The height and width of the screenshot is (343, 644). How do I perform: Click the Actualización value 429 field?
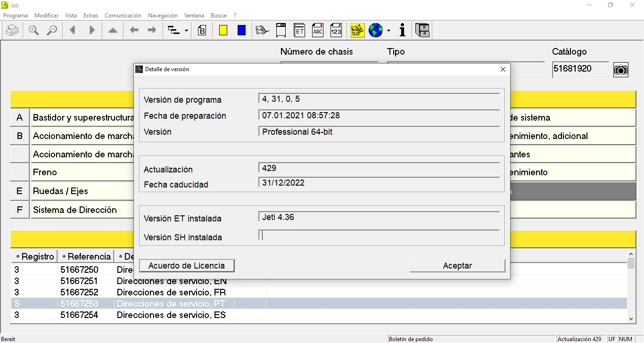click(379, 168)
